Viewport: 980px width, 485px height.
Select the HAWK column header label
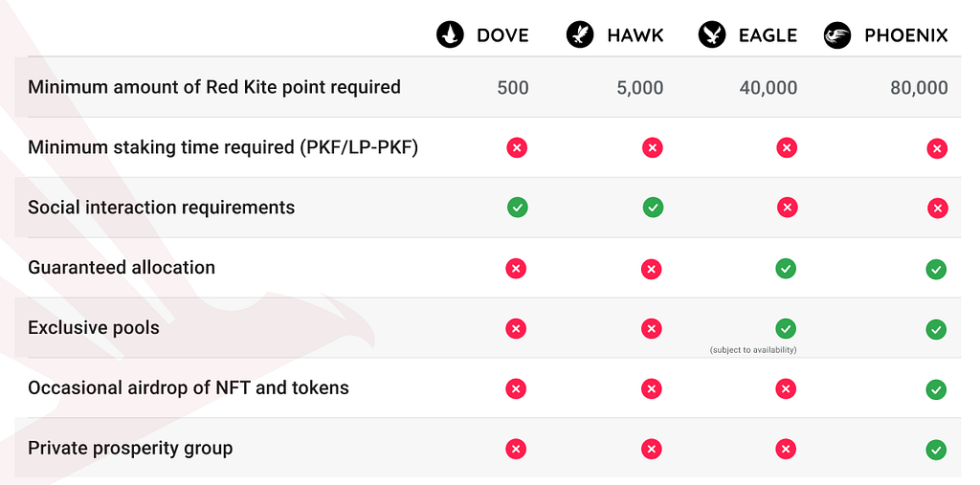(x=635, y=35)
